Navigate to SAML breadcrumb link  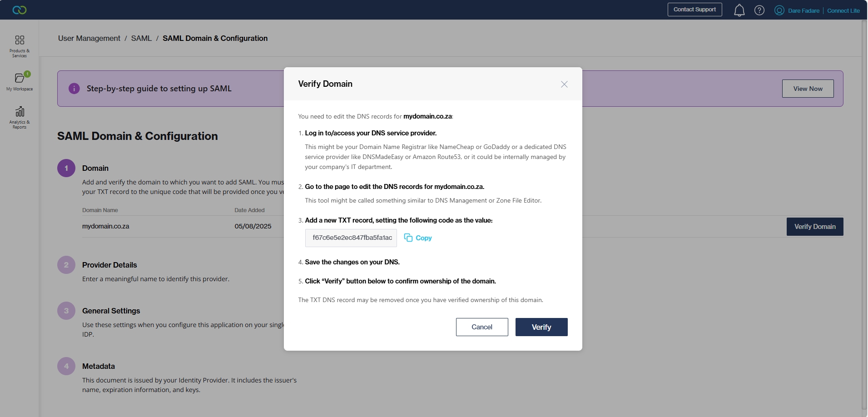point(141,39)
